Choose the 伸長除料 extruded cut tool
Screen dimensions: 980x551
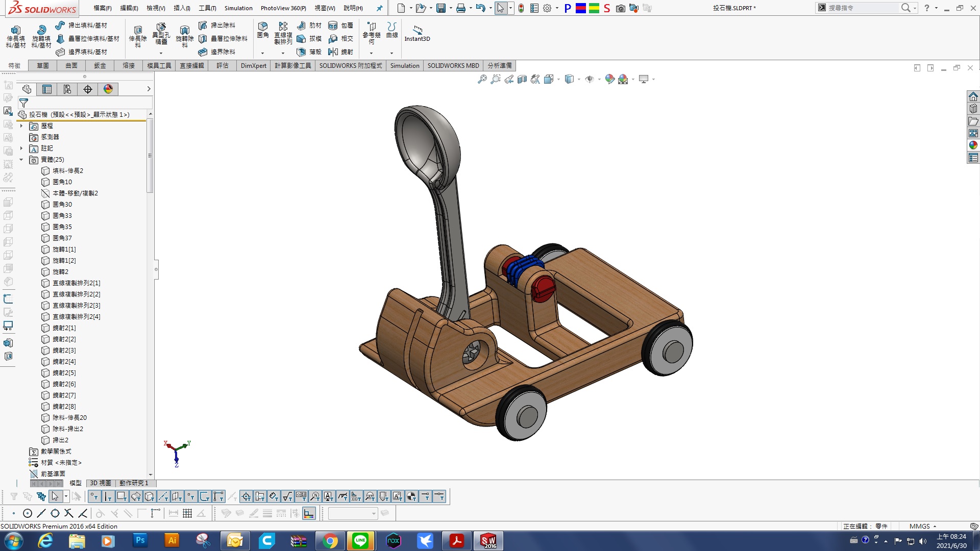pos(138,37)
